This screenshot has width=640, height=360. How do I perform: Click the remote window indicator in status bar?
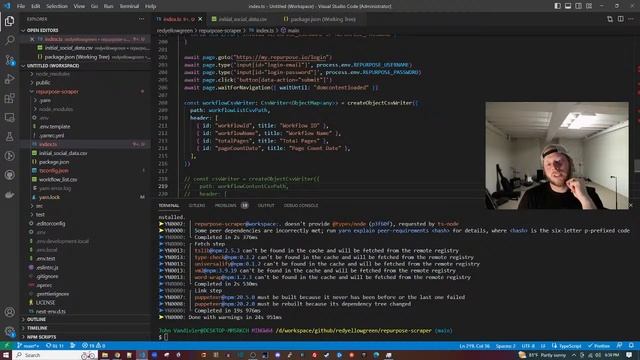pyautogui.click(x=7, y=345)
